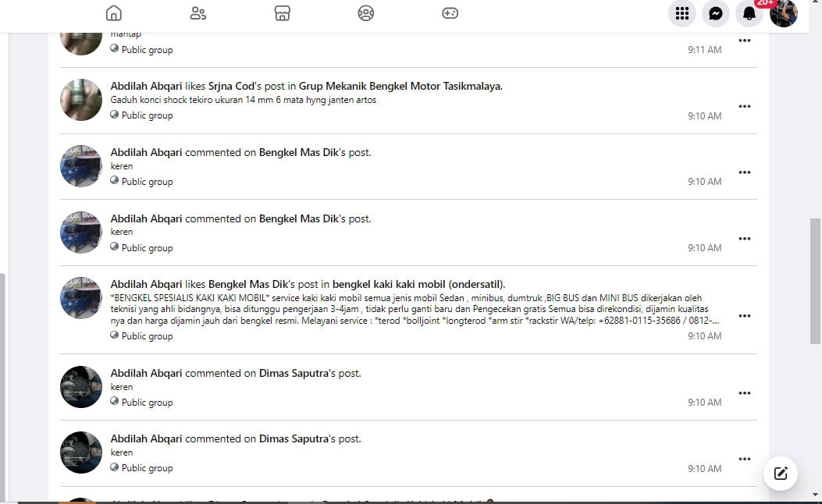Open options for the first Bengkel Mas Dik comment
822x504 pixels.
point(745,172)
